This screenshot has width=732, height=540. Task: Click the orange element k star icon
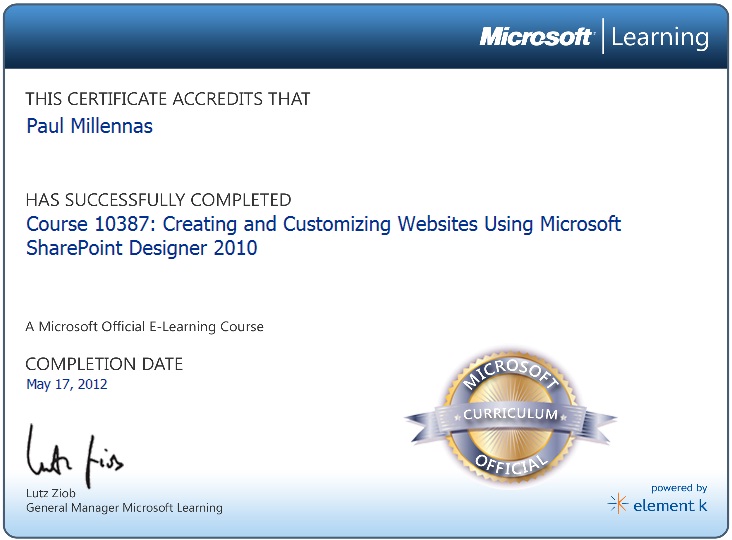coord(618,505)
